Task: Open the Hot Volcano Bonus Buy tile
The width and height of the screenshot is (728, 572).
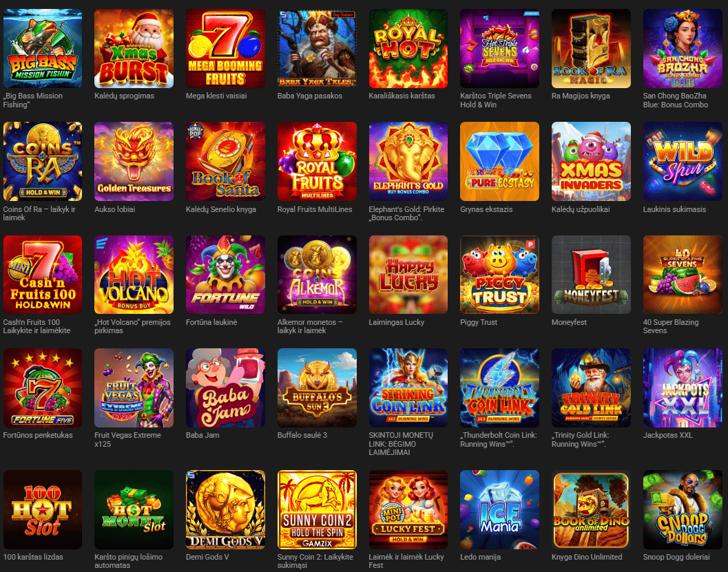Action: pos(134,275)
